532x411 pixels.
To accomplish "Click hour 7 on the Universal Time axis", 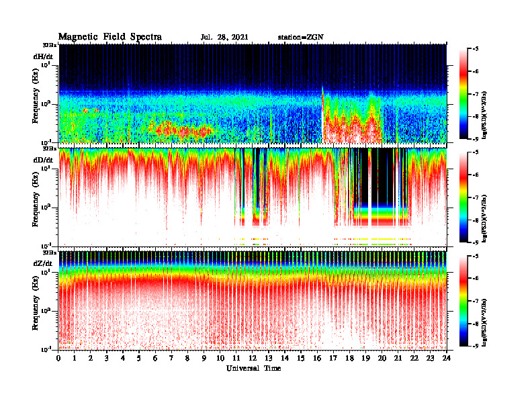I will click(172, 359).
